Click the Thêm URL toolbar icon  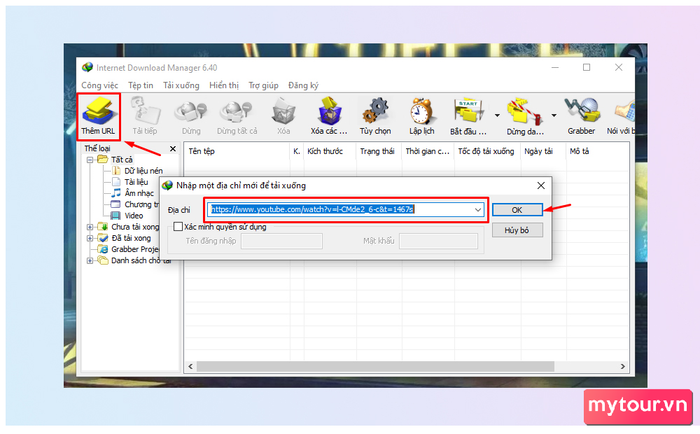[x=98, y=116]
